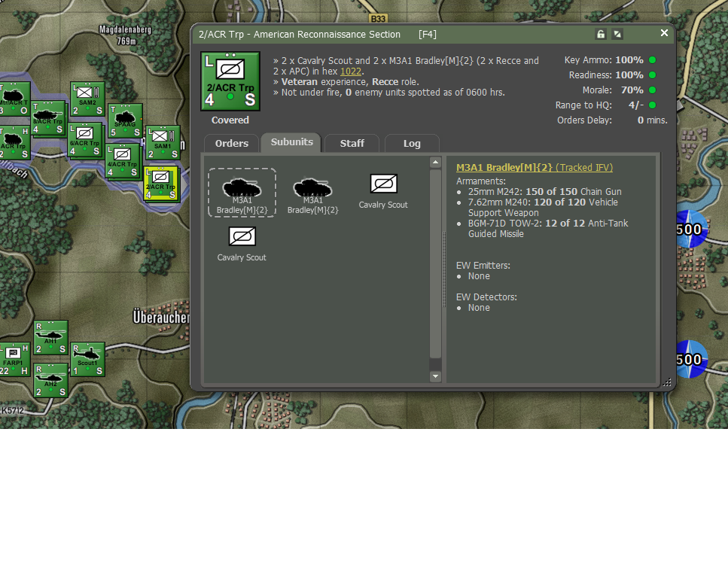Select the SAM2 unit counter on map
The image size is (728, 578).
87,99
